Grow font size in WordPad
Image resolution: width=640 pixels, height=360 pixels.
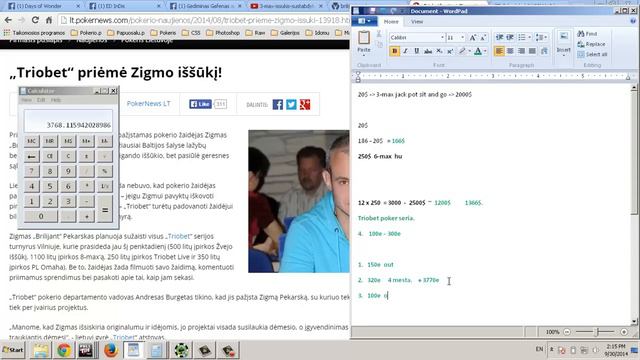coord(472,38)
